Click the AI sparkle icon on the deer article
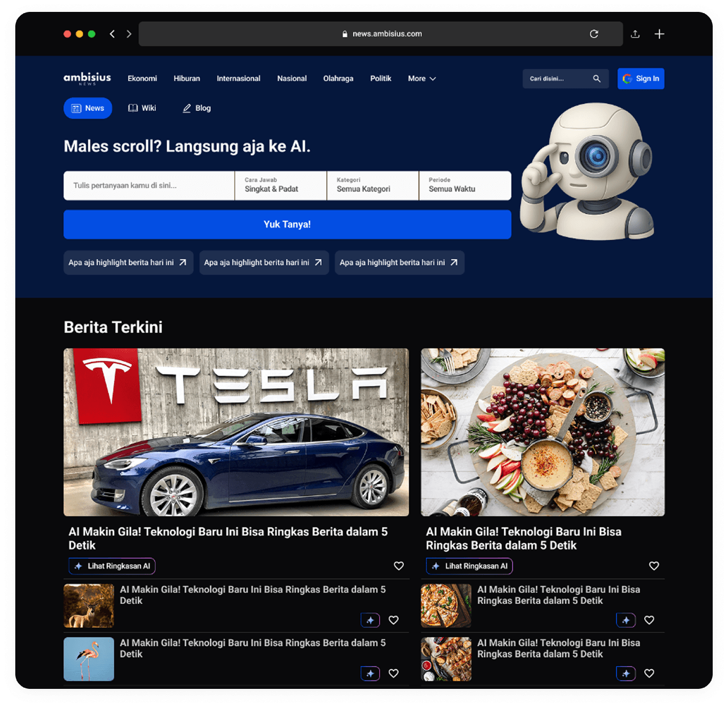 (371, 620)
